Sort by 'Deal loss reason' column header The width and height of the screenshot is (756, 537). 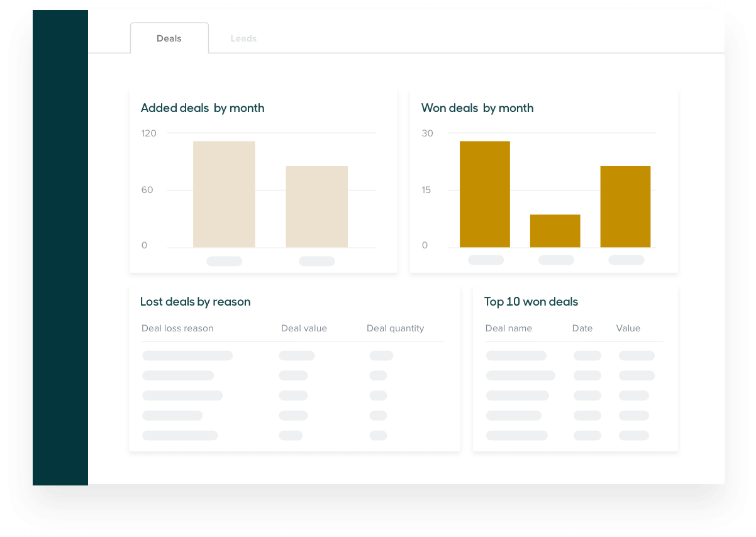tap(177, 328)
